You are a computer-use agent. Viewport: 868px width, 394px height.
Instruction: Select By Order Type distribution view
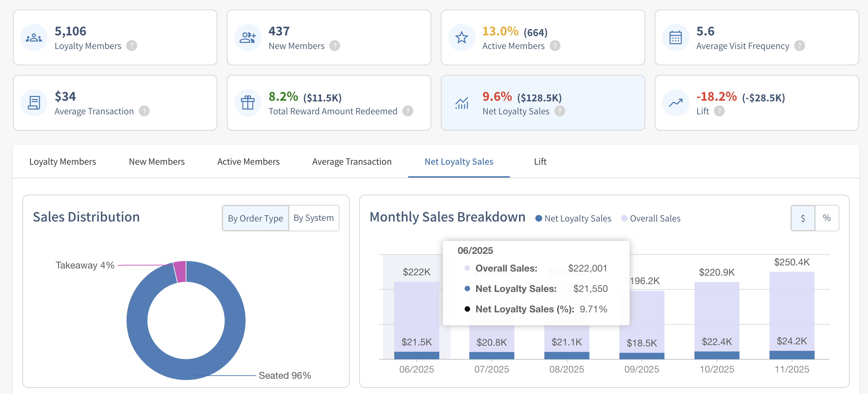[255, 218]
